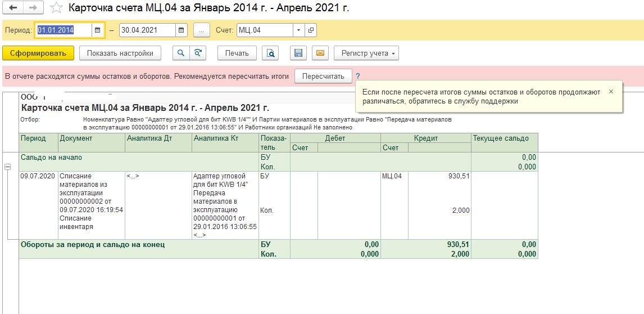Open calendar for start date 01.01.2014

pos(98,30)
